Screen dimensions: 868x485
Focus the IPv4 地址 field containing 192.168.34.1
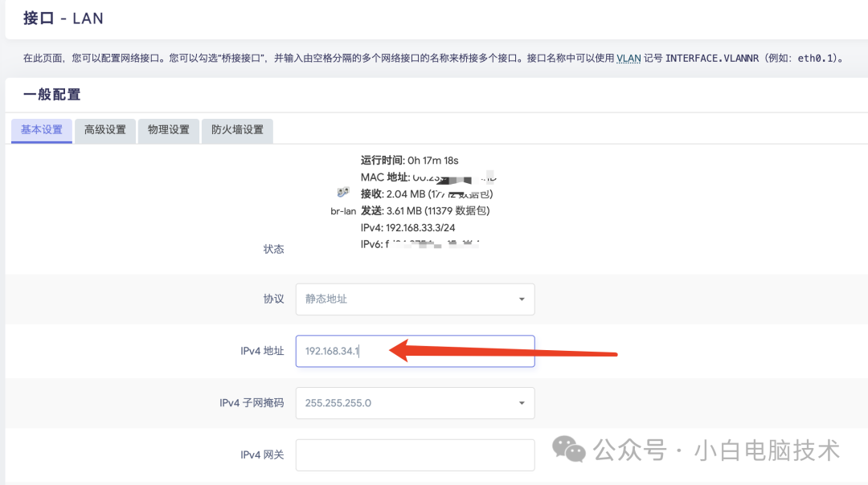pyautogui.click(x=415, y=351)
